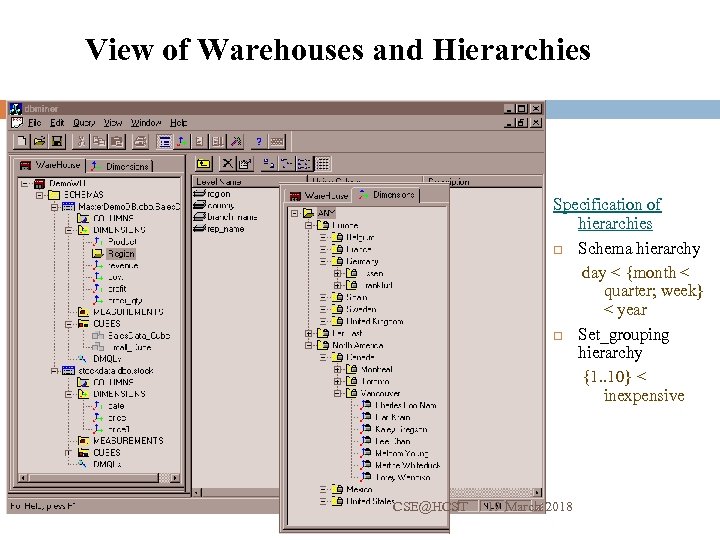This screenshot has height=540, width=720.
Task: Click the magic wand wizard toolbar icon
Action: click(x=236, y=141)
